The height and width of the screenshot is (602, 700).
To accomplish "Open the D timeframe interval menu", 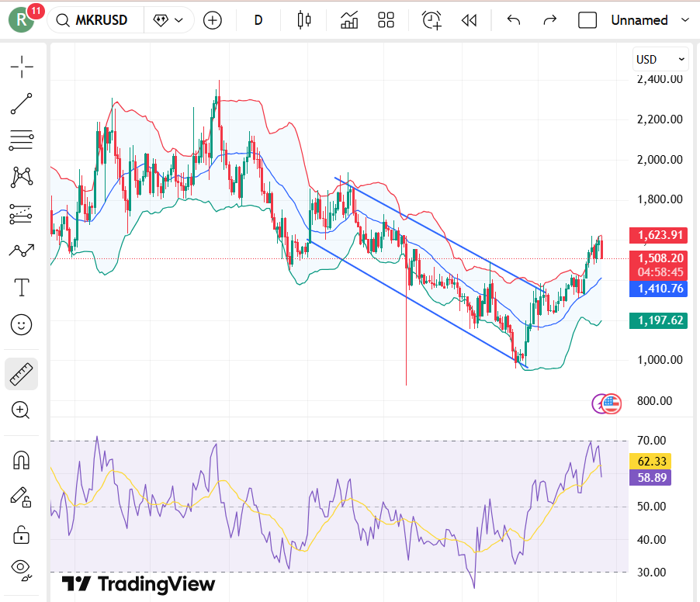I will [258, 20].
